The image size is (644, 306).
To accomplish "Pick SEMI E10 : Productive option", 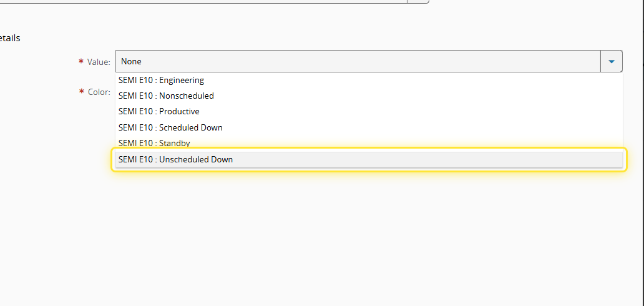I will tap(159, 111).
